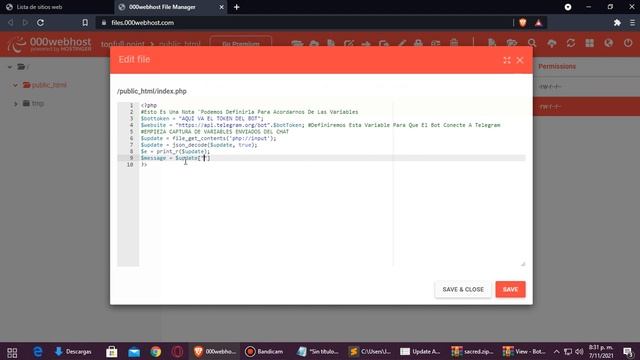The height and width of the screenshot is (360, 640).
Task: Open Descargas window from taskbar
Action: click(73, 352)
